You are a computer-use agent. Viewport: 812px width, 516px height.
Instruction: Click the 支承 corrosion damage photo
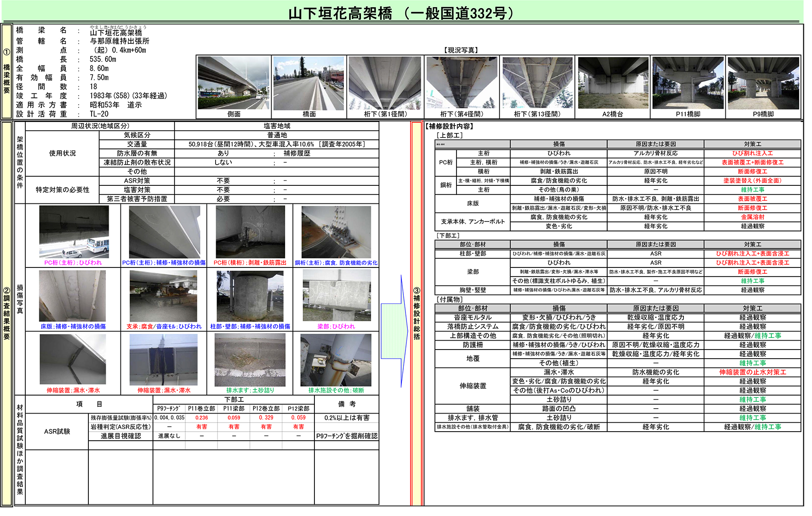[163, 295]
